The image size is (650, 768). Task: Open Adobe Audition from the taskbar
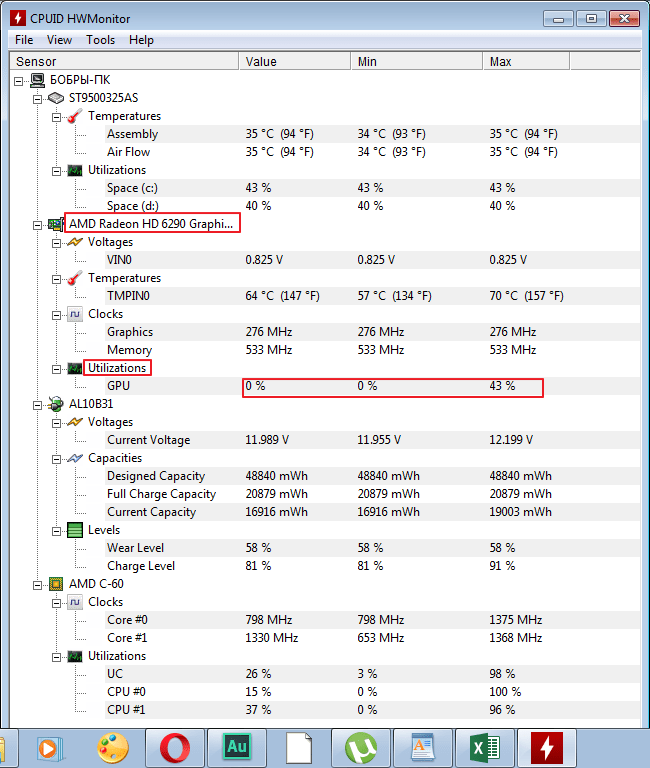click(x=237, y=748)
